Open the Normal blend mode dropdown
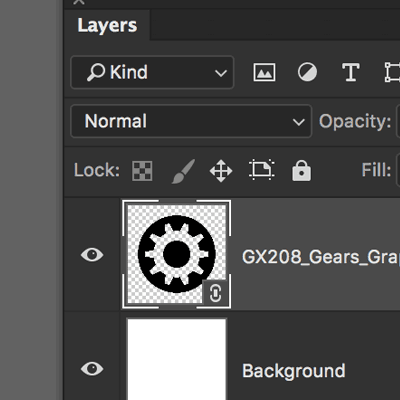 [191, 121]
